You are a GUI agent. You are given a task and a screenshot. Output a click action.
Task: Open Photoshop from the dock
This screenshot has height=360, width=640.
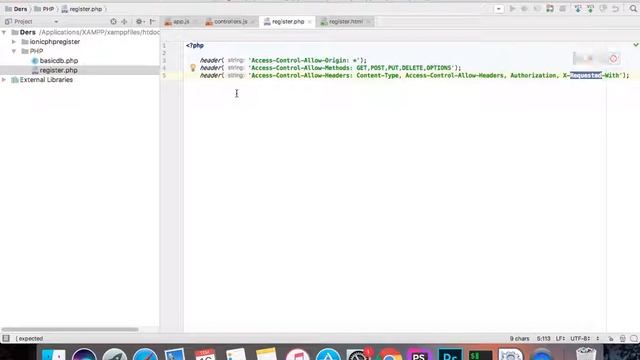tap(450, 354)
